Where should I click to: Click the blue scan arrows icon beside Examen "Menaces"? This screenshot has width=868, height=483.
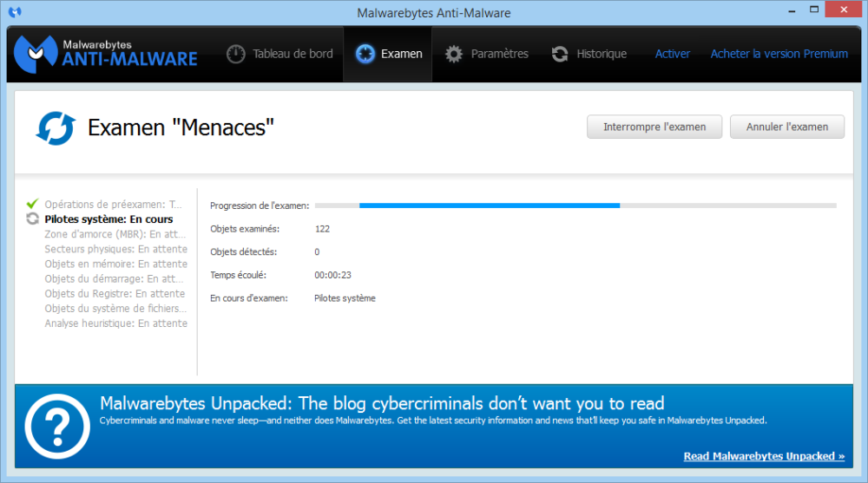point(56,127)
